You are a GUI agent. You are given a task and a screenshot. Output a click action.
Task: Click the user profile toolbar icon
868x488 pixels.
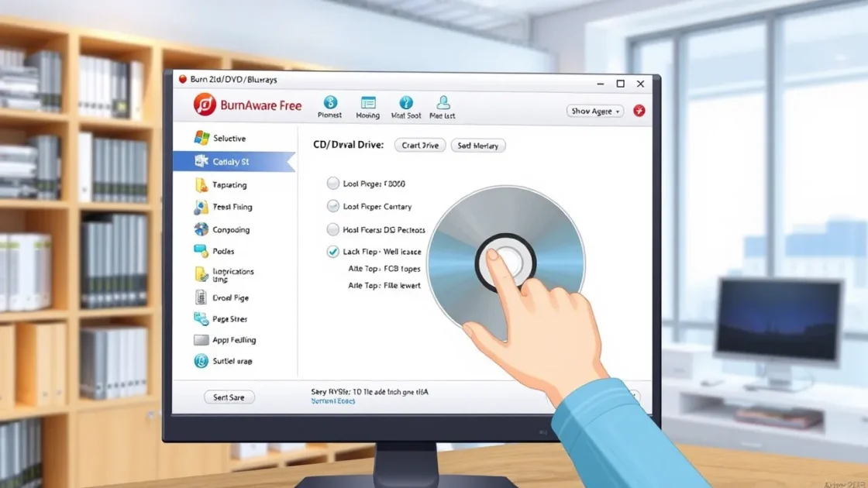[443, 103]
